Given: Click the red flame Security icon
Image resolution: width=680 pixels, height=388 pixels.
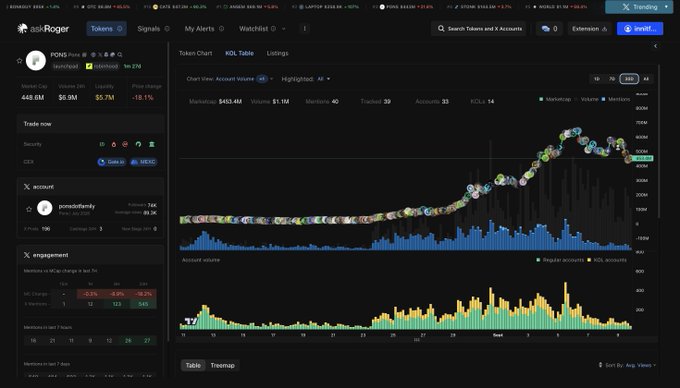Looking at the screenshot, I should [x=114, y=144].
